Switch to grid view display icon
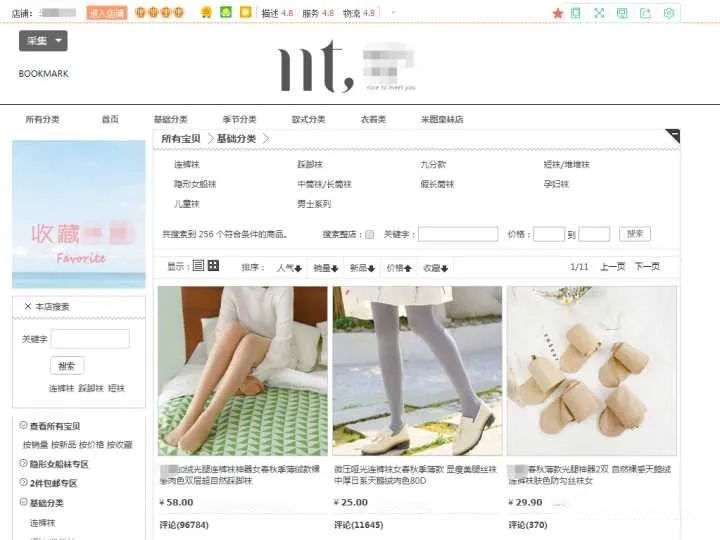Screen dimensions: 720x540 213,265
